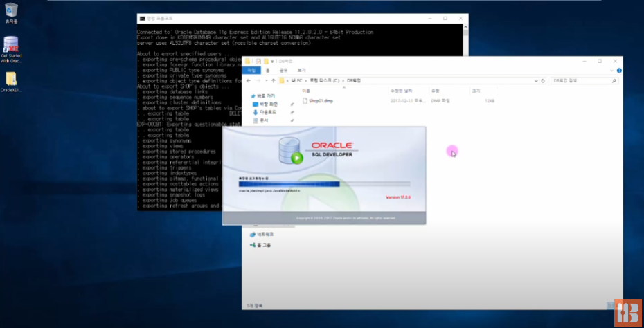Select DB백업 breadcrumb in address bar

click(354, 81)
